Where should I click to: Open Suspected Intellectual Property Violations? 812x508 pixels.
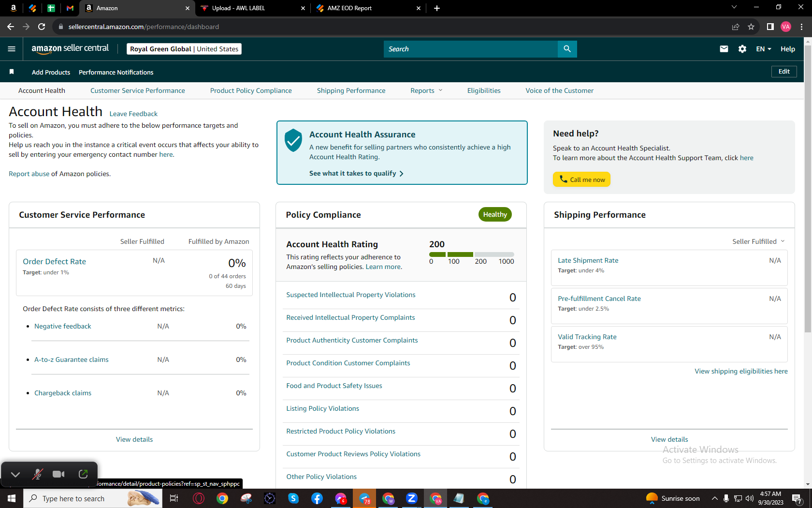coord(351,295)
